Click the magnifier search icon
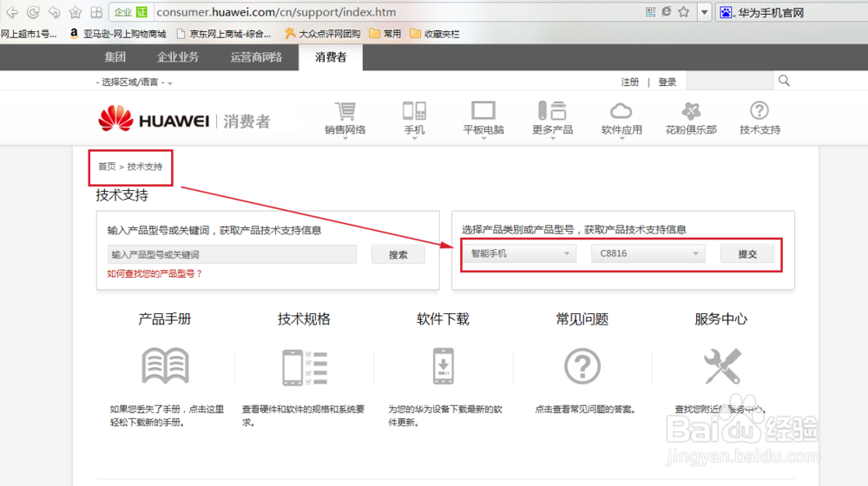The width and height of the screenshot is (868, 486). click(784, 81)
